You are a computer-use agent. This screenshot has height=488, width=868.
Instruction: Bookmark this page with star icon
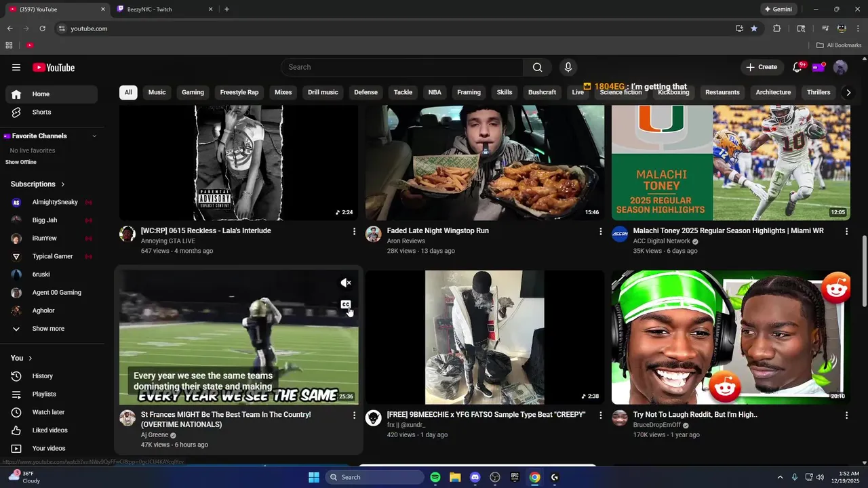[754, 28]
